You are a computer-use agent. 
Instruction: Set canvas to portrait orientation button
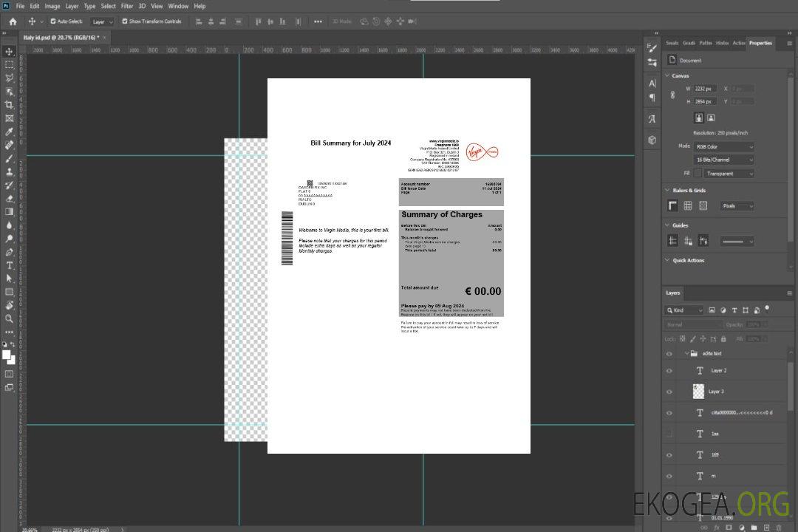tap(699, 118)
